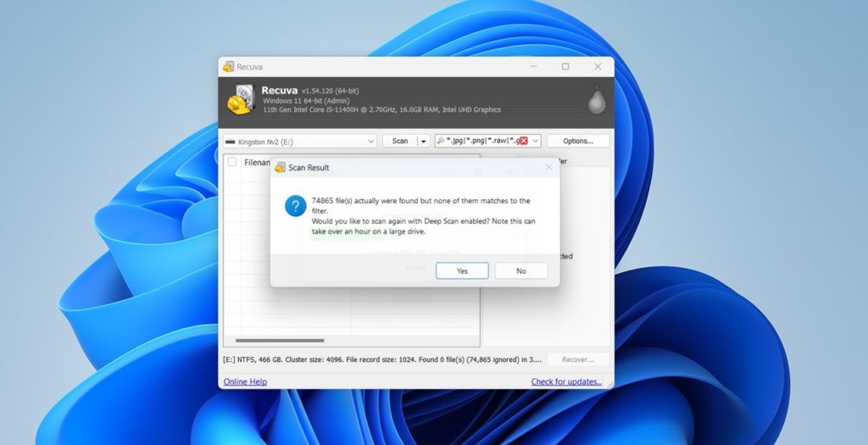Click the status bar text about NTFS, 466 GB
The height and width of the screenshot is (445, 868).
[x=382, y=359]
